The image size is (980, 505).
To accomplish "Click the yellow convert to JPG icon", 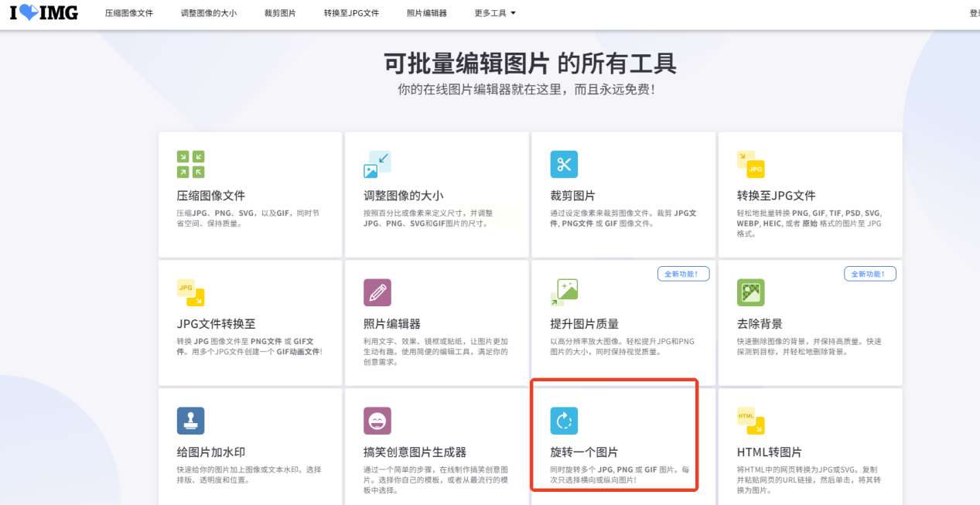I will 750,164.
